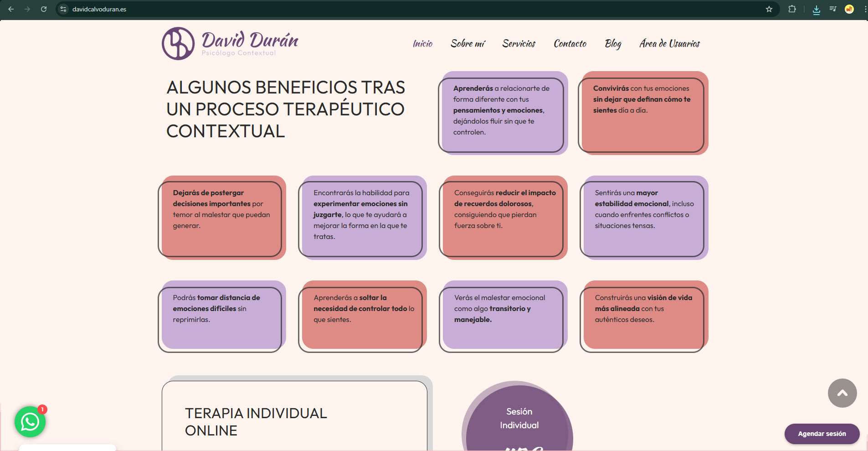
Task: Click the 'tomar distancia de emociones' card
Action: click(x=222, y=316)
